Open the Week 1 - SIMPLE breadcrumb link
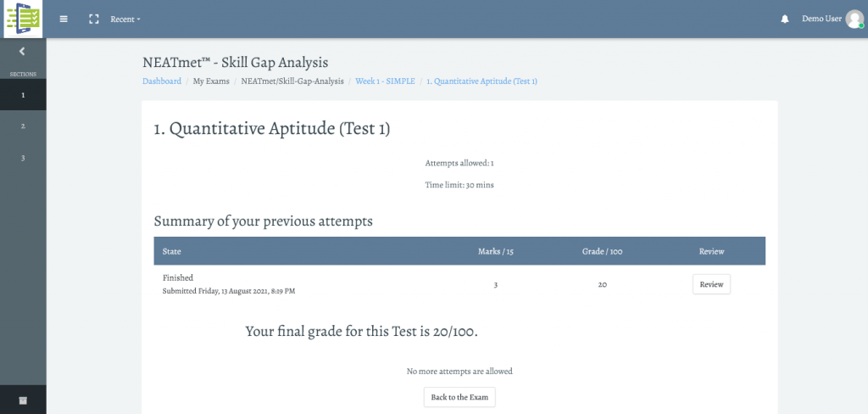Screen dimensions: 868x414 pyautogui.click(x=385, y=81)
